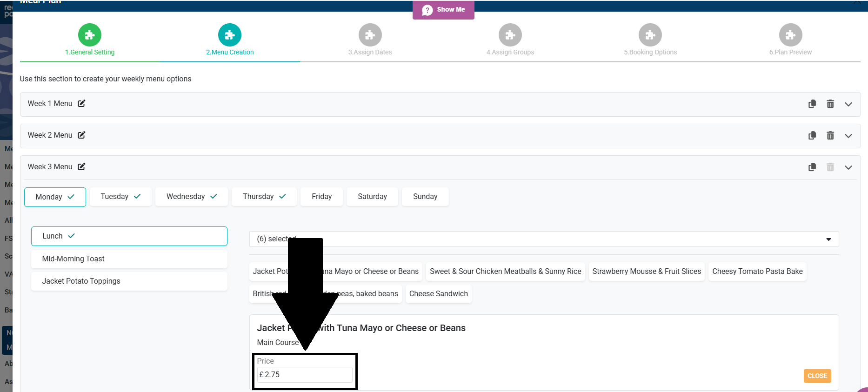Click the purple Show Me button
Image resolution: width=868 pixels, height=392 pixels.
tap(443, 10)
